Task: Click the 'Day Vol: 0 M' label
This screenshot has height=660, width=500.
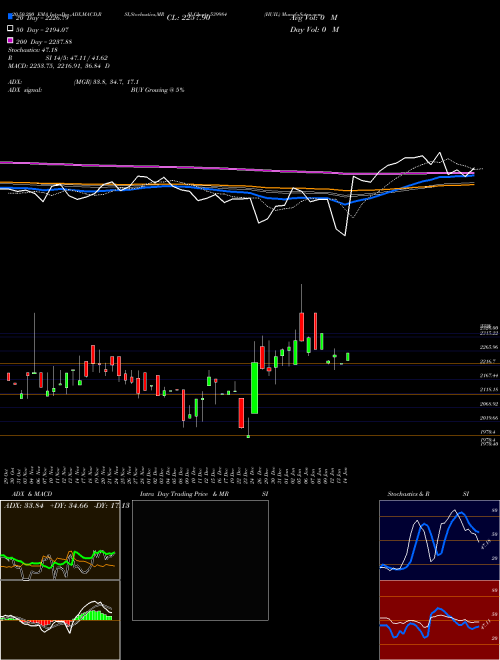Action: [314, 30]
